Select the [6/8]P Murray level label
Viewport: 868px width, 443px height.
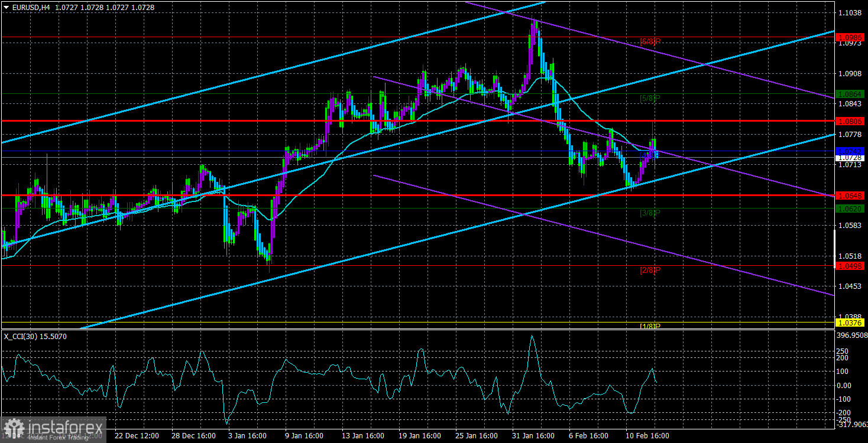(x=650, y=42)
